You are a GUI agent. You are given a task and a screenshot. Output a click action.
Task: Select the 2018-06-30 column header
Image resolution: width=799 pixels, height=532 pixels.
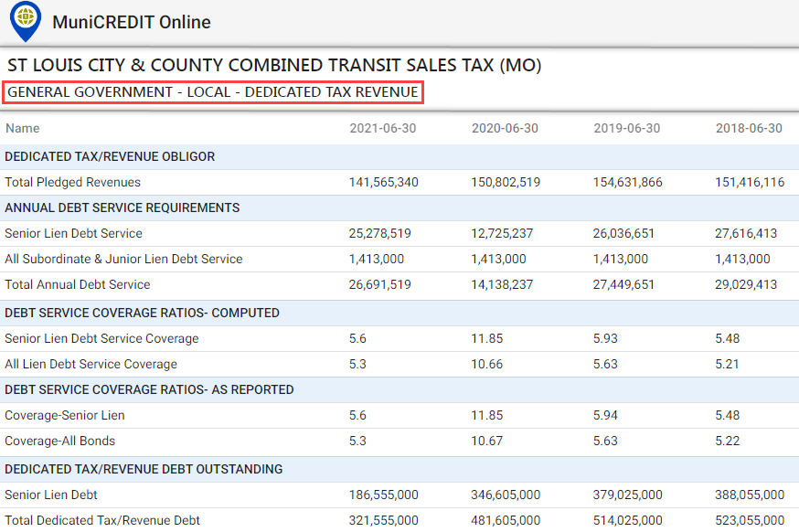click(749, 128)
